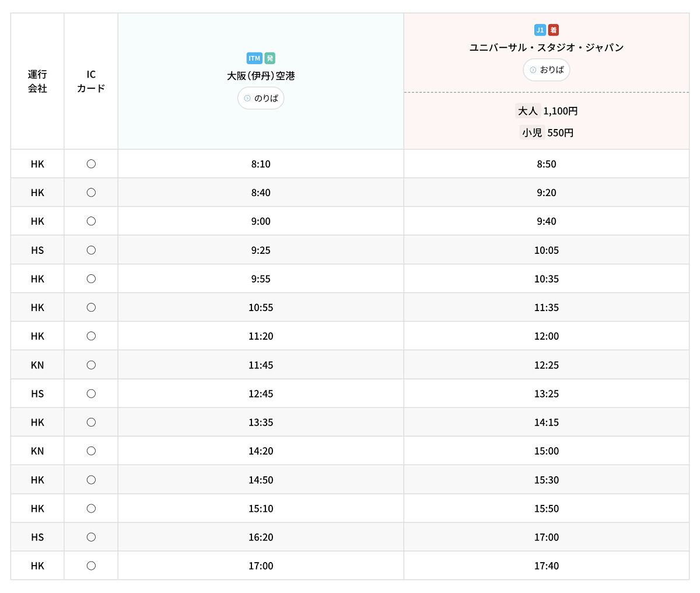Click the green 発 departure badge
700x593 pixels.
270,58
